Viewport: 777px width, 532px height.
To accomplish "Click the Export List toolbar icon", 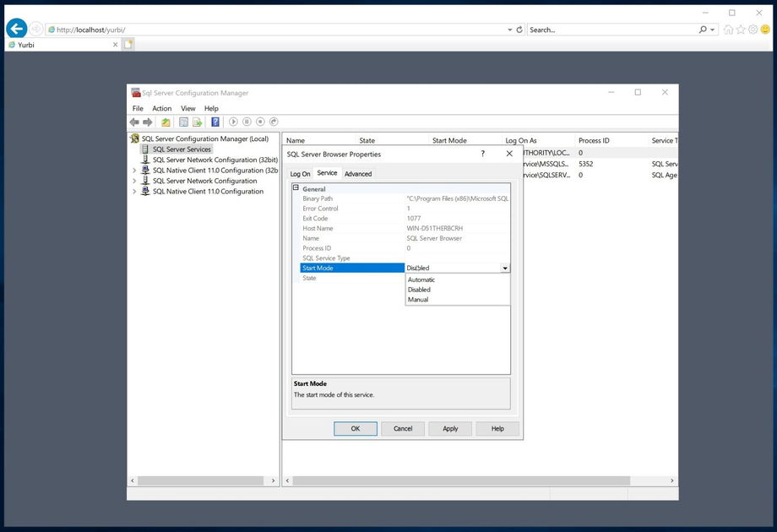I will coord(197,122).
